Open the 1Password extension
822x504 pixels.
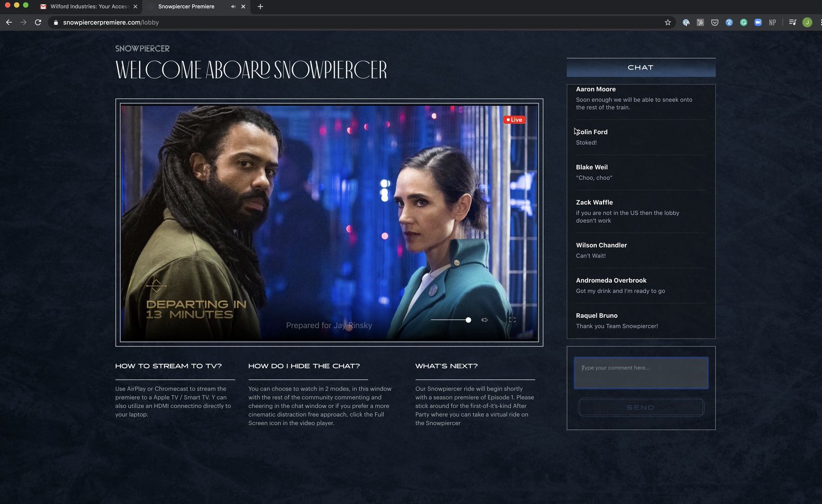pos(686,22)
